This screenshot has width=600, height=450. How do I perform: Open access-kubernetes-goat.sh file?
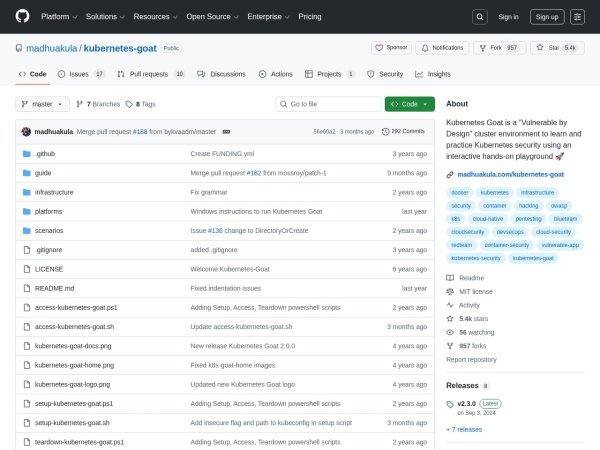point(74,327)
